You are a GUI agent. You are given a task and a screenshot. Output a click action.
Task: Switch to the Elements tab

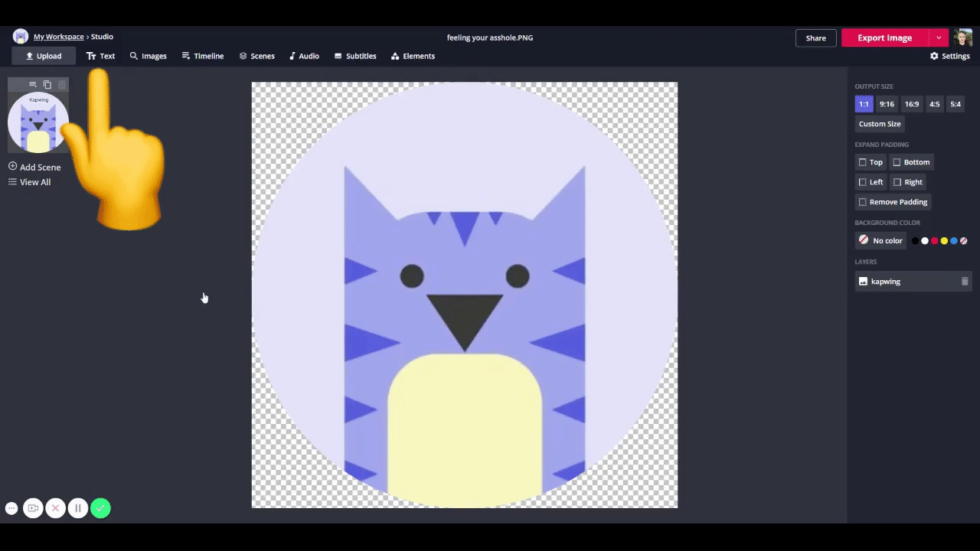point(413,56)
